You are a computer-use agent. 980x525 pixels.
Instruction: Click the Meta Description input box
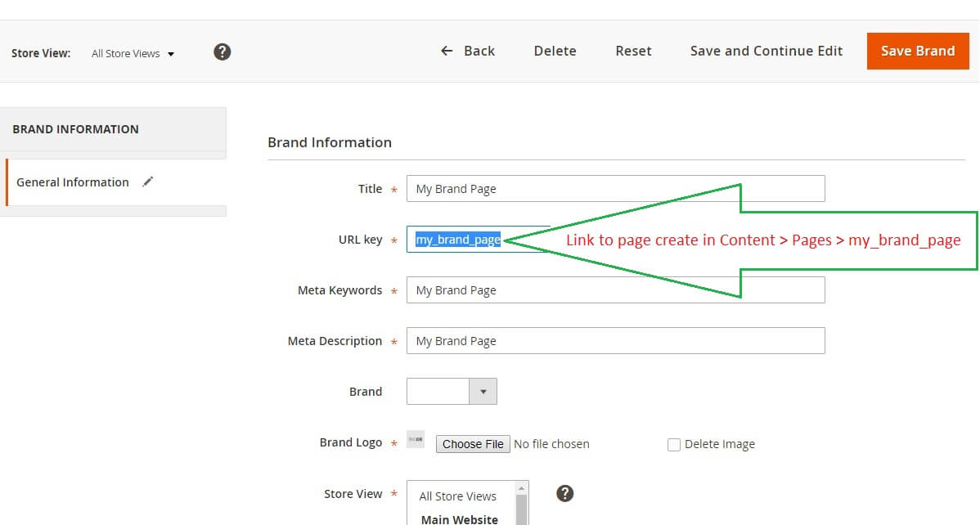tap(615, 341)
